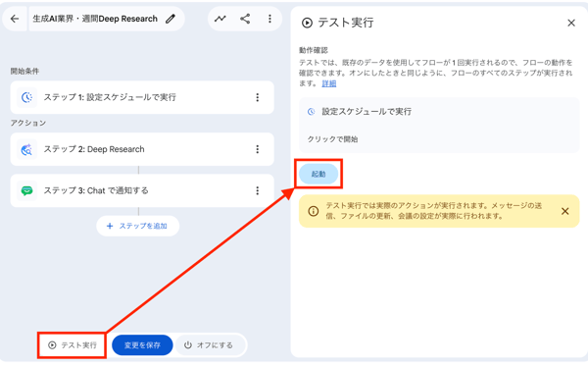
Task: Click the Deep Research icon in Step 2
Action: tap(27, 149)
